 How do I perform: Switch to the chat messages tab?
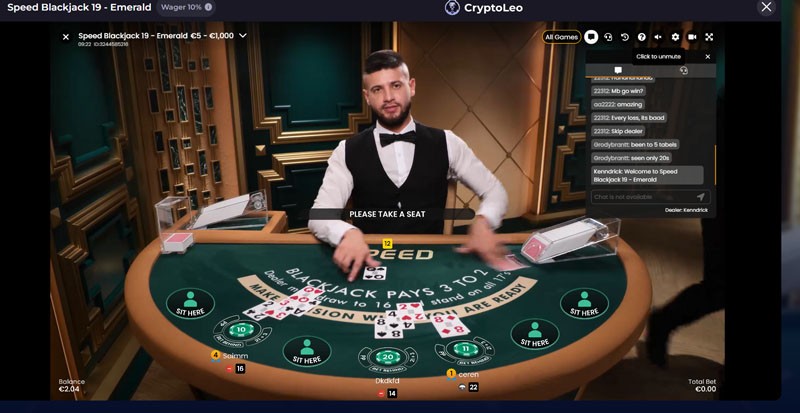618,70
